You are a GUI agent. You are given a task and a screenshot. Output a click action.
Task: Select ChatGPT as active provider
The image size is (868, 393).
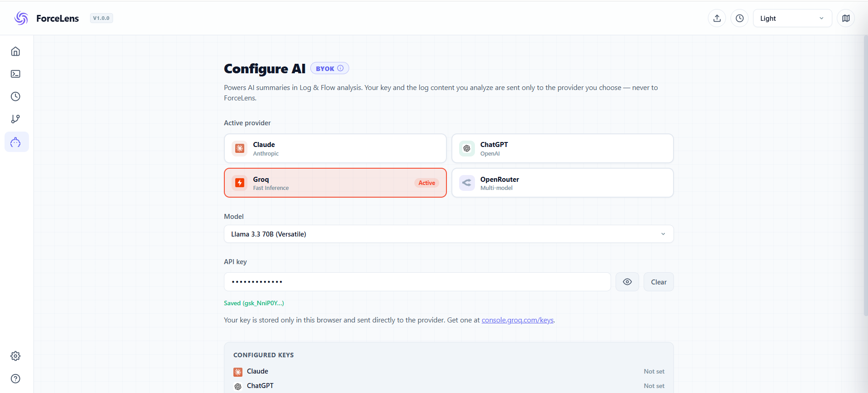(x=563, y=148)
